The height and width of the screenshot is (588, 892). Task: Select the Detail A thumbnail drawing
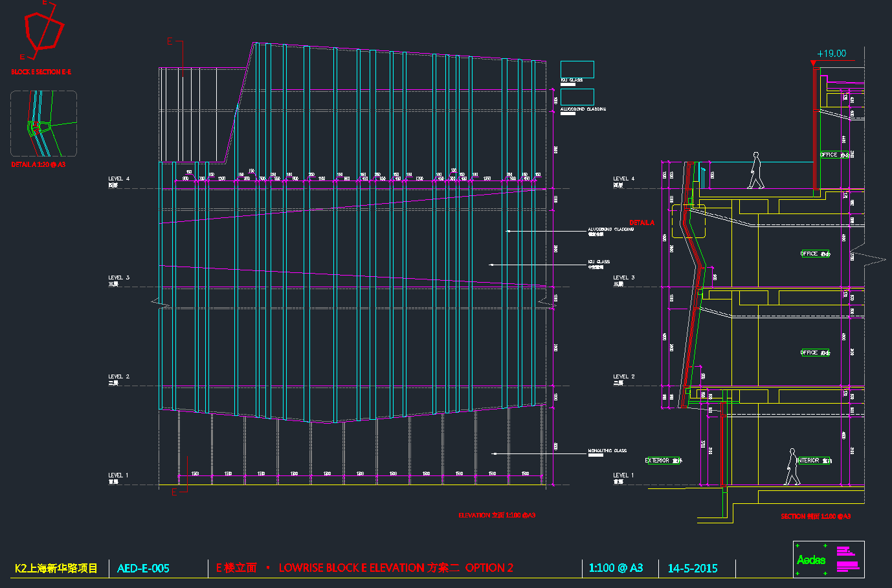tap(43, 124)
